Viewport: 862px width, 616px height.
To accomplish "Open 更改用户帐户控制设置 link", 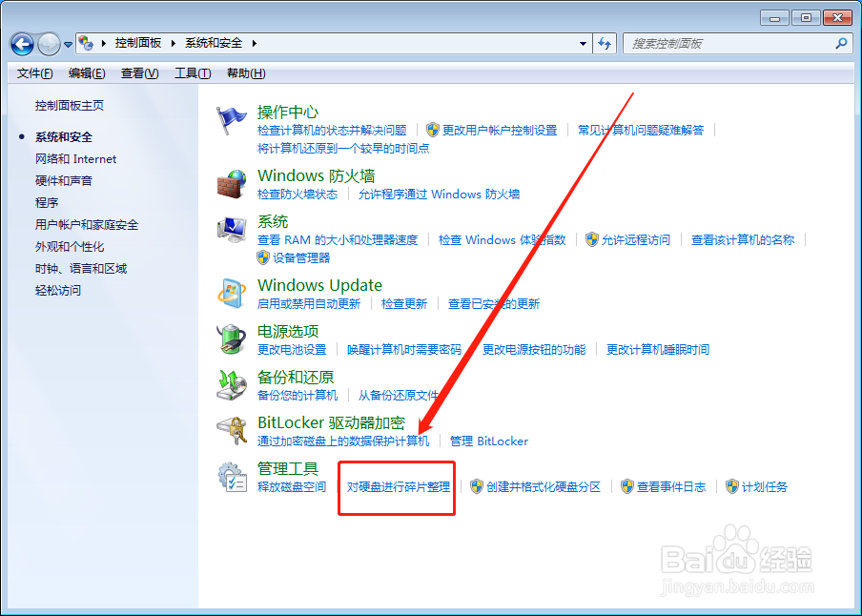I will (x=500, y=131).
